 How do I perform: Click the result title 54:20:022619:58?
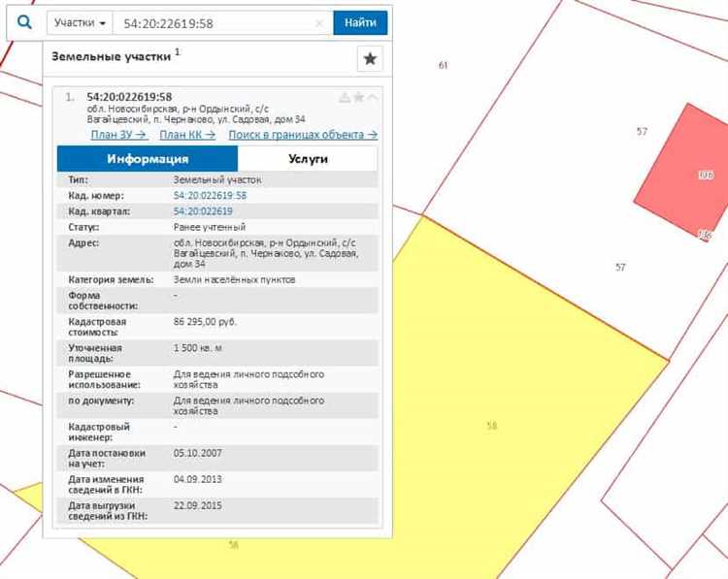point(129,97)
